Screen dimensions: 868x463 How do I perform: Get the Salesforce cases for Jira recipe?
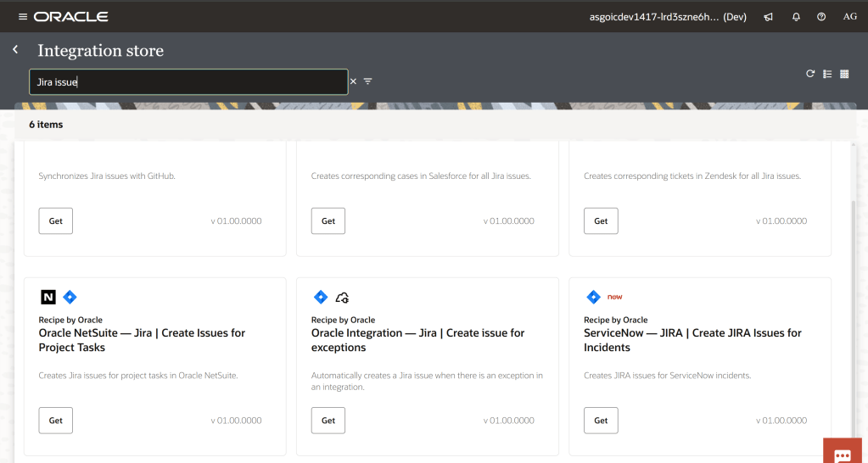point(328,220)
